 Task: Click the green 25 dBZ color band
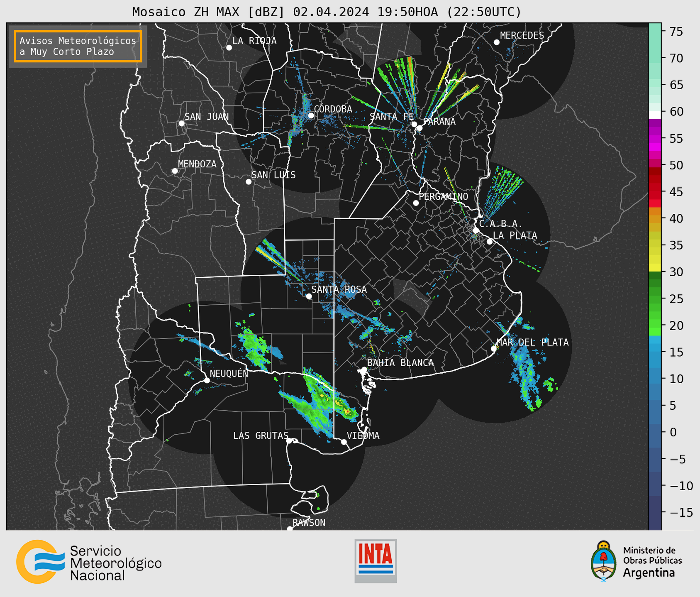click(655, 298)
